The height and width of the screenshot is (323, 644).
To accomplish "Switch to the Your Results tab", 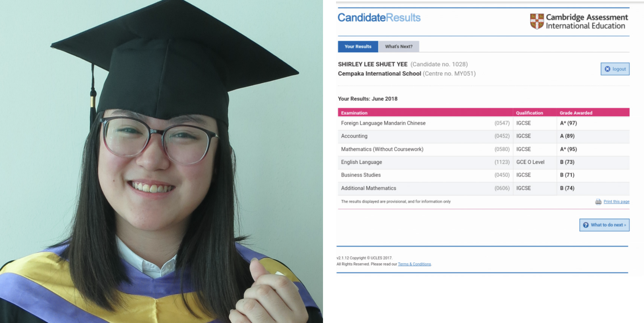I will tap(358, 47).
